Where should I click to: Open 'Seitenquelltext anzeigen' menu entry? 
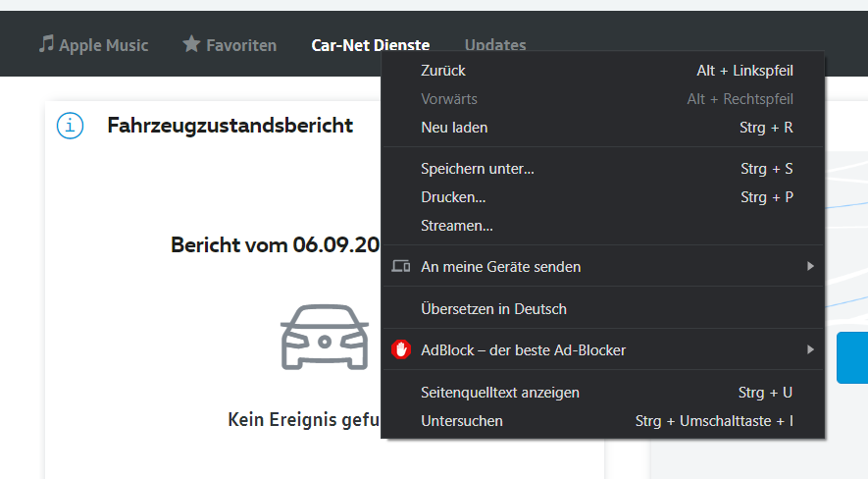(x=500, y=393)
